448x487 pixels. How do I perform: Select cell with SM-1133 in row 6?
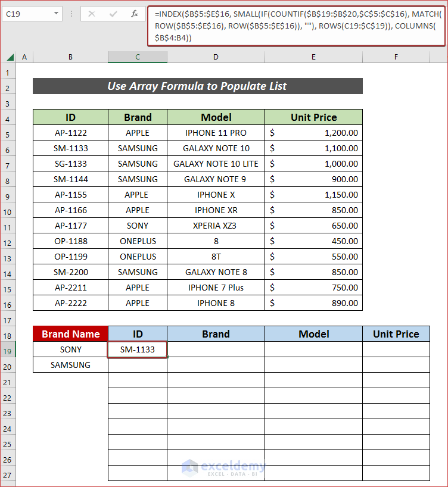[70, 148]
